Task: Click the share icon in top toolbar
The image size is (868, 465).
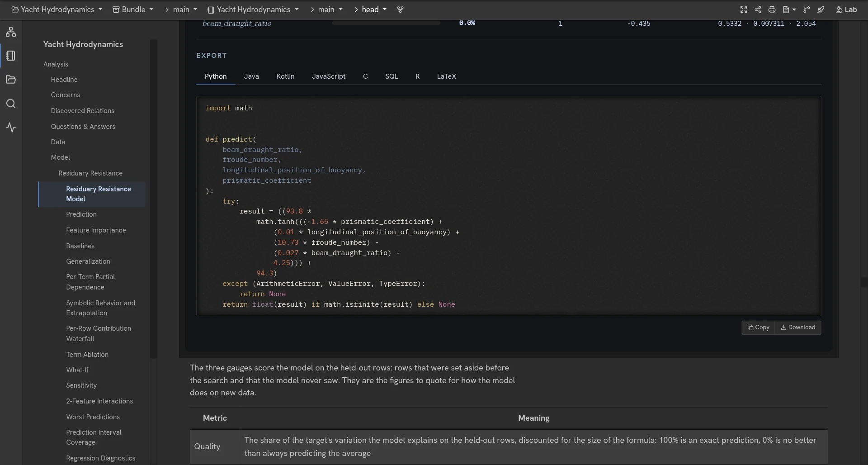Action: point(758,9)
